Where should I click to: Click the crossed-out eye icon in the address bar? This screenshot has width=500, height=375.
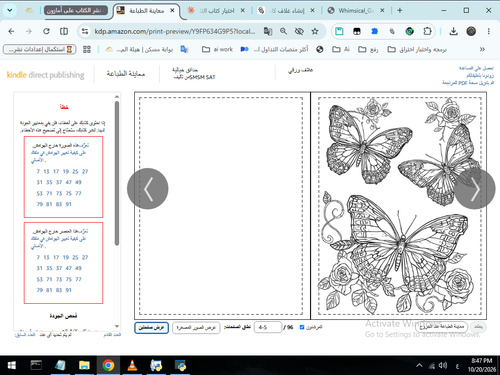299,31
